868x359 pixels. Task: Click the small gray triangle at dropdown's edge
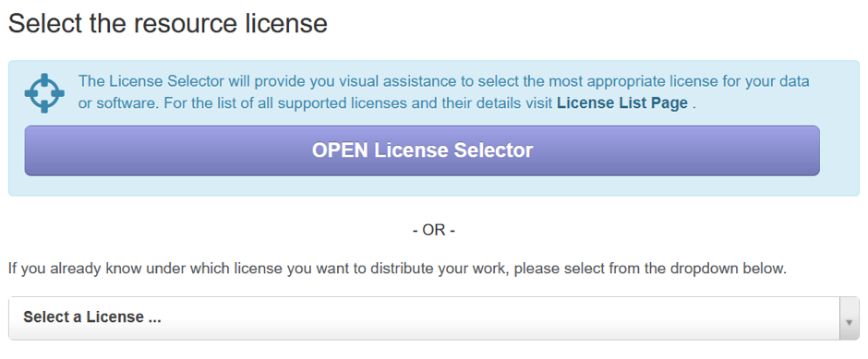(850, 321)
